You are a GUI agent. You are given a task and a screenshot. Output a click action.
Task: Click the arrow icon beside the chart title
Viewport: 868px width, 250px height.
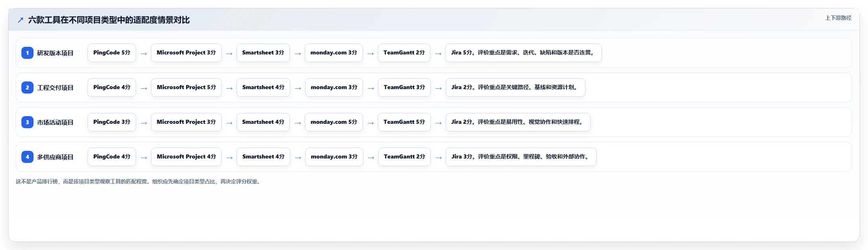21,20
